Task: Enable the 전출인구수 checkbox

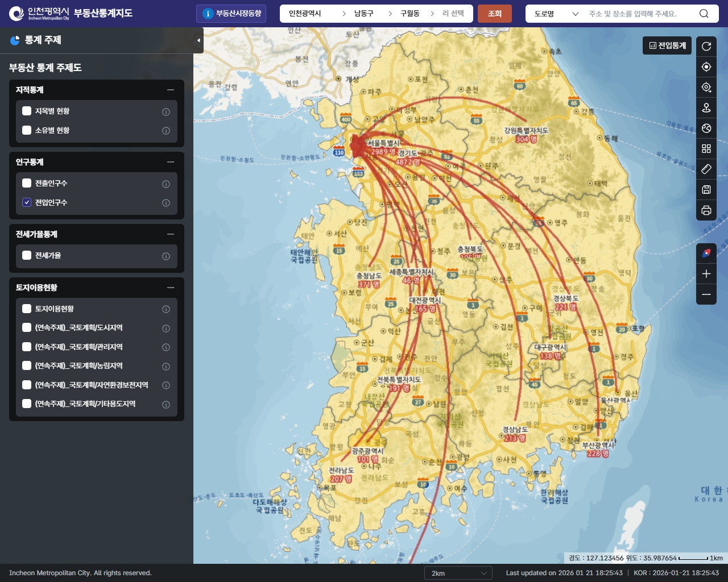Action: point(27,183)
